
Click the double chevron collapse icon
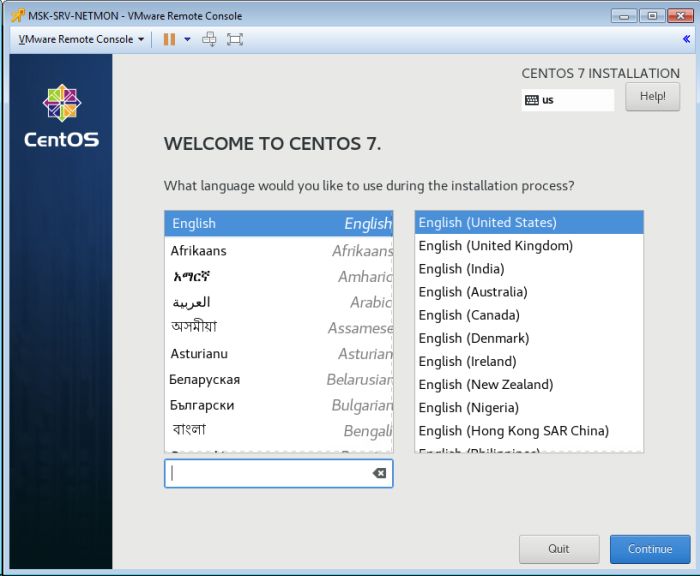pos(686,39)
